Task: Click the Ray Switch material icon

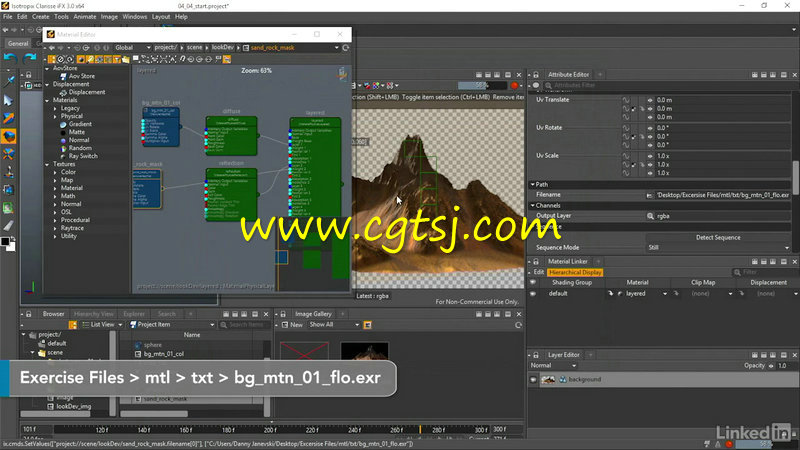Action: [x=63, y=156]
